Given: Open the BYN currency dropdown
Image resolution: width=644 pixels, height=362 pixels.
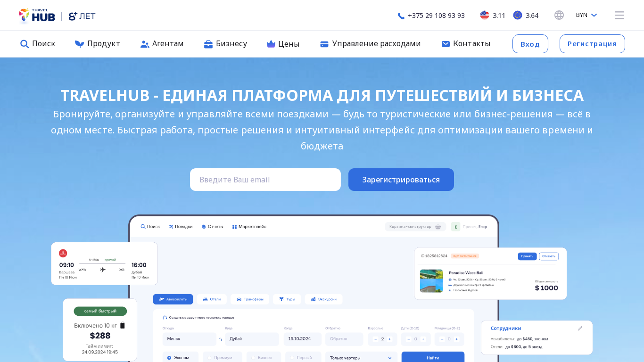Looking at the screenshot, I should click(586, 15).
